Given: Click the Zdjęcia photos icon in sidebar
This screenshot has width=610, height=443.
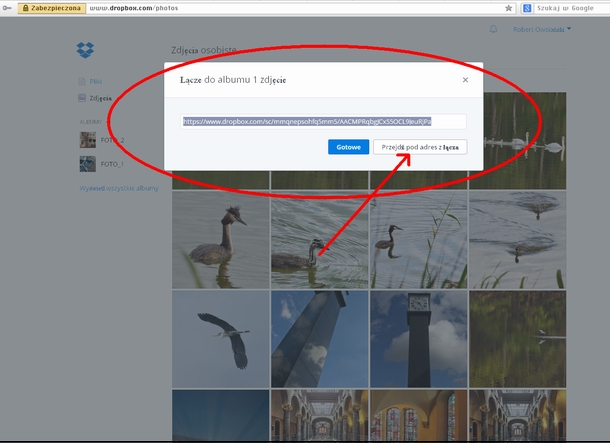Looking at the screenshot, I should (82, 98).
